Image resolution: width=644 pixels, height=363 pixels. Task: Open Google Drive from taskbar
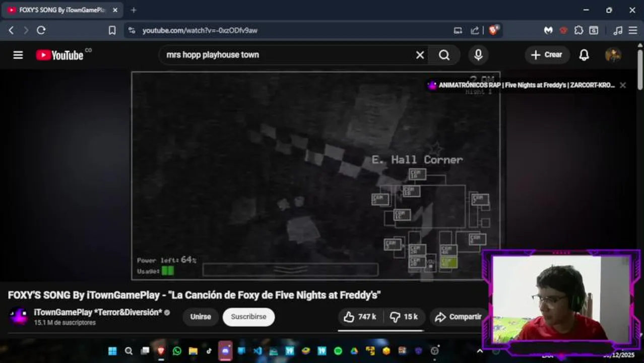click(354, 351)
